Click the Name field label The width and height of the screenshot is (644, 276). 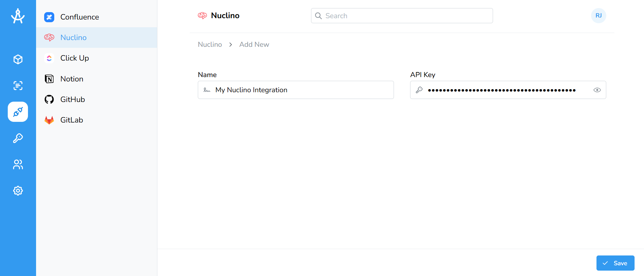coord(207,75)
